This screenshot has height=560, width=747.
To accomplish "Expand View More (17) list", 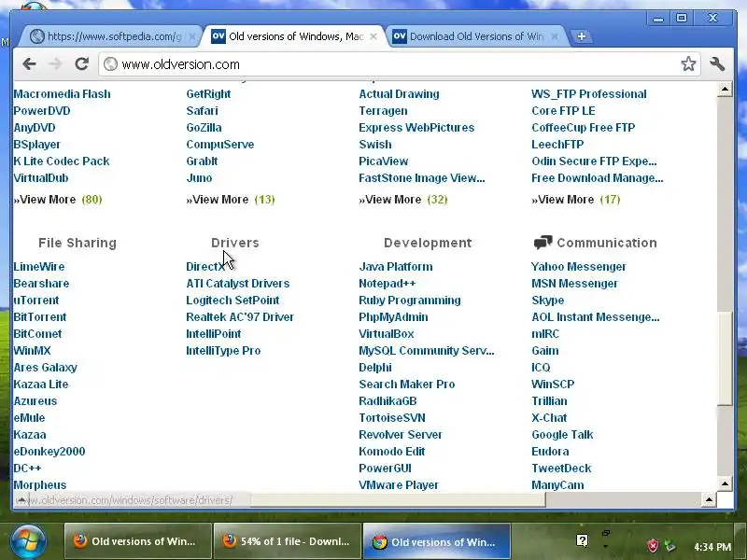I will coord(576,200).
